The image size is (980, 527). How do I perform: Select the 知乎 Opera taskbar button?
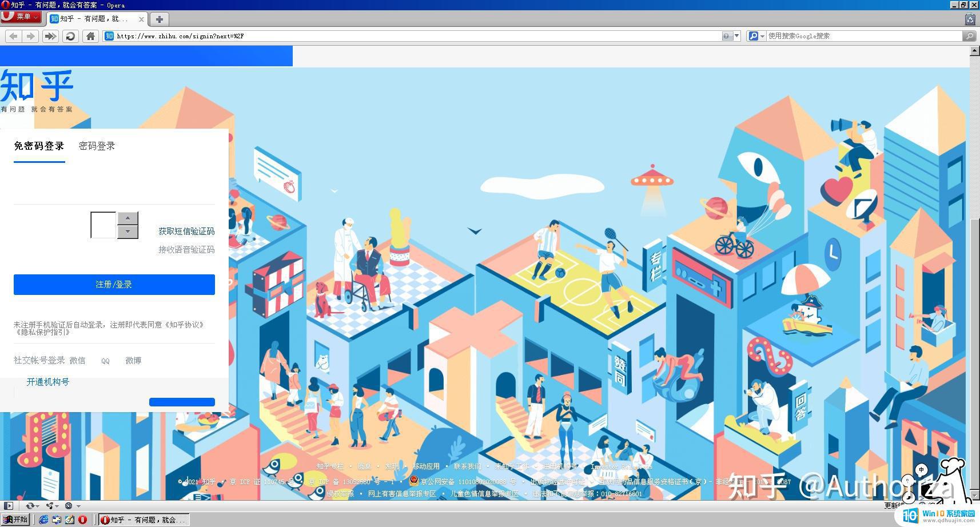(x=144, y=520)
